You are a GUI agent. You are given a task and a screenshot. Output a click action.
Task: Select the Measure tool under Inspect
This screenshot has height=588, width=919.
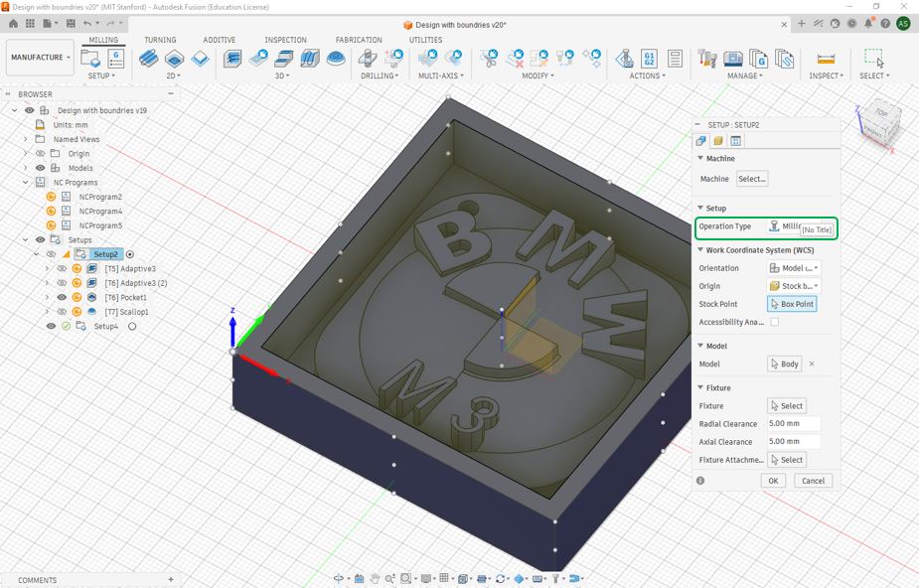coord(826,59)
